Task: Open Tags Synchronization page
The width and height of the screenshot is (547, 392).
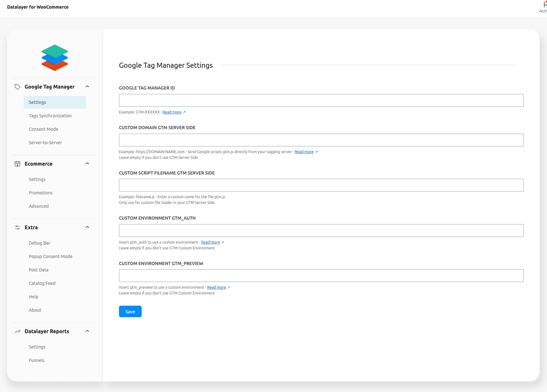Action: (x=50, y=116)
